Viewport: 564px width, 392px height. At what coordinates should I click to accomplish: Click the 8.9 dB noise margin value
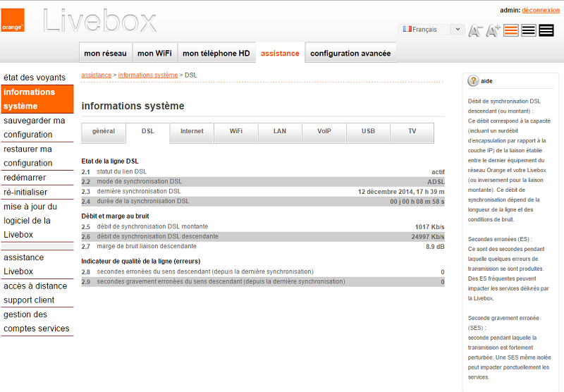point(435,247)
